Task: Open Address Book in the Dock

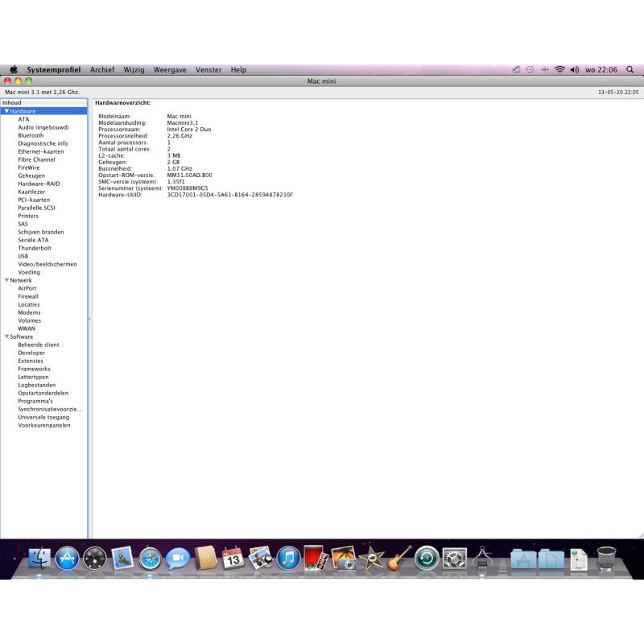Action: click(x=206, y=558)
